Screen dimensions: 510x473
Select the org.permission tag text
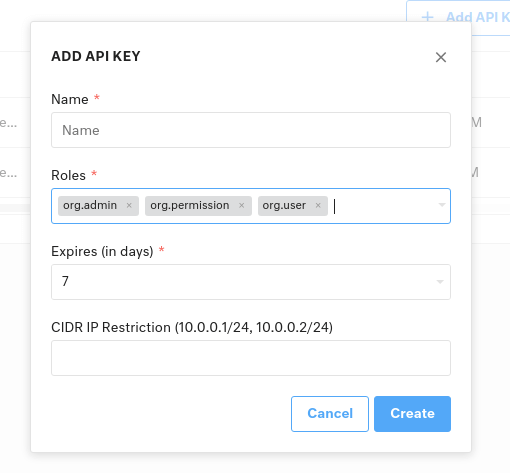[x=190, y=205]
